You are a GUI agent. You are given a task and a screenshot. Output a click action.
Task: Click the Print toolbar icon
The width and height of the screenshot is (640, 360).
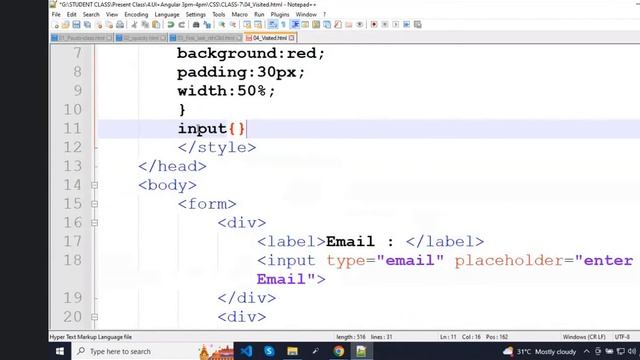click(120, 24)
